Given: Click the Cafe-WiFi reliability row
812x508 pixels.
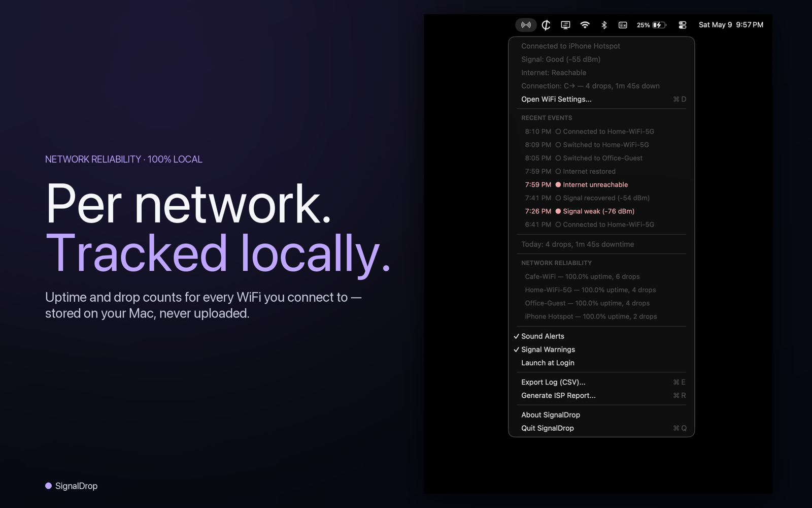Looking at the screenshot, I should point(601,276).
